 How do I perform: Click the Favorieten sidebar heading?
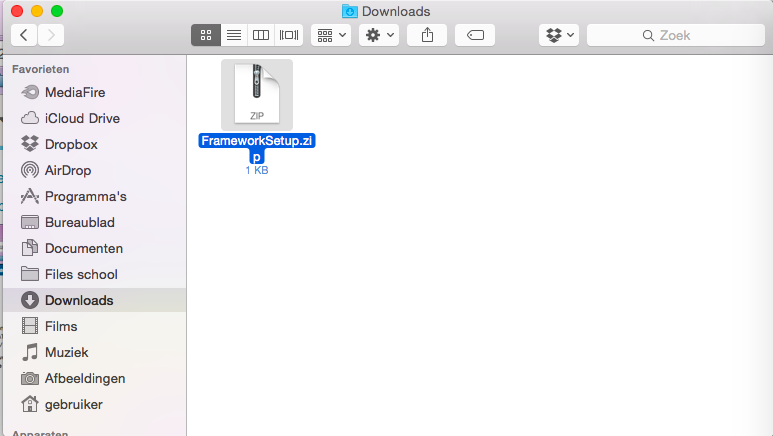click(x=40, y=69)
